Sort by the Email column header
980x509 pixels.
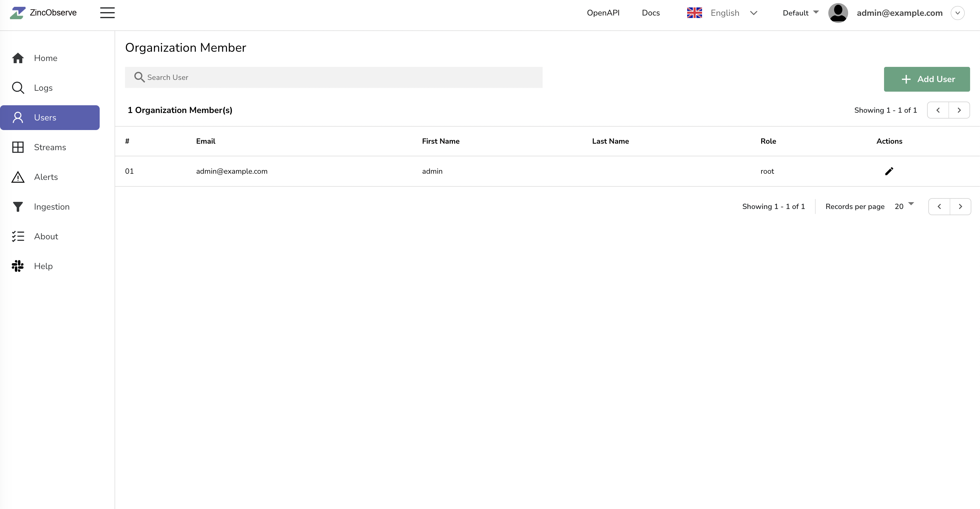click(x=206, y=141)
